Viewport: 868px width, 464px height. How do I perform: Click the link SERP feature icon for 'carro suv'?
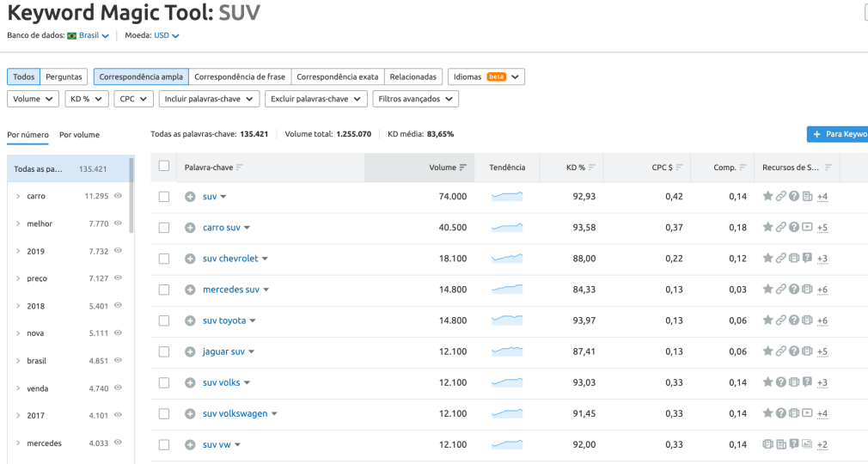click(780, 227)
